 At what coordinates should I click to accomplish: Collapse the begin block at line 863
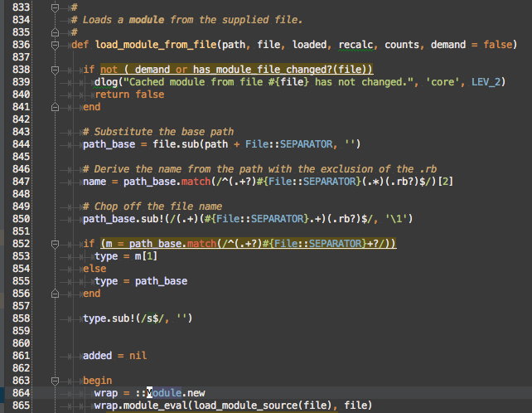pyautogui.click(x=55, y=381)
